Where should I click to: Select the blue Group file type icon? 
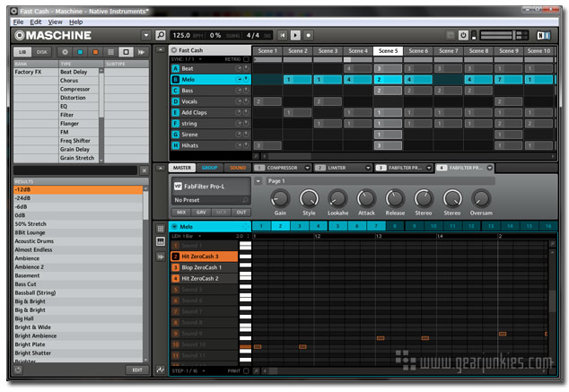point(81,52)
